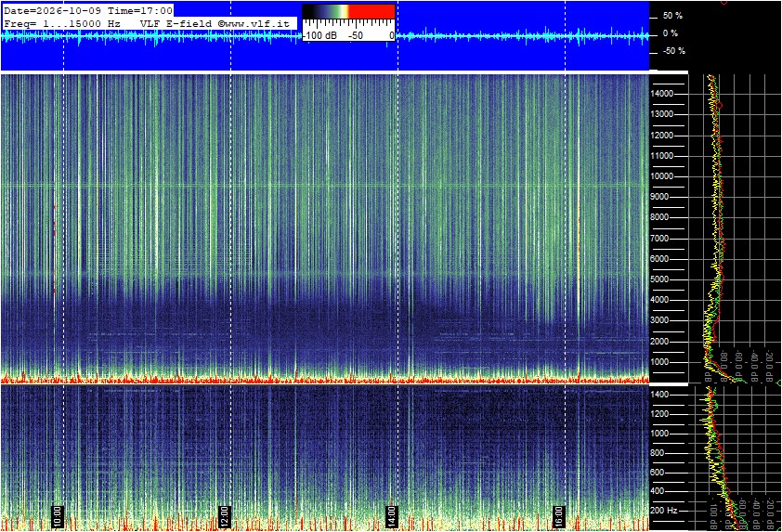Click the 3000 frequency axis label
Image resolution: width=782 pixels, height=532 pixels.
coord(659,320)
